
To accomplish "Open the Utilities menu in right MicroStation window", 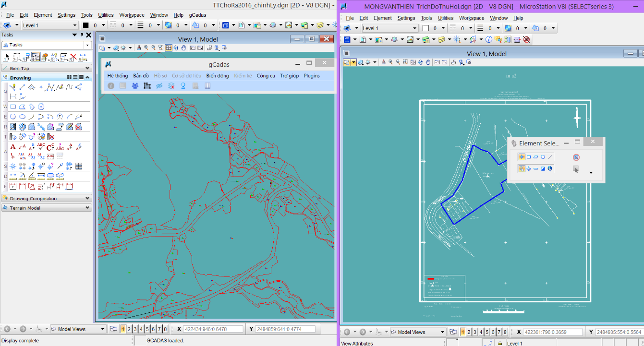I will pos(446,18).
